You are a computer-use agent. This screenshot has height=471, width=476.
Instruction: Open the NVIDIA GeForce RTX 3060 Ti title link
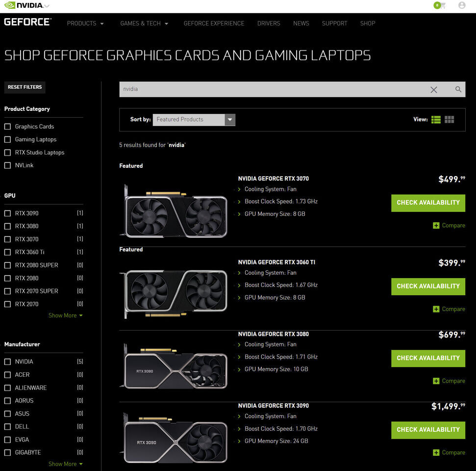(276, 262)
